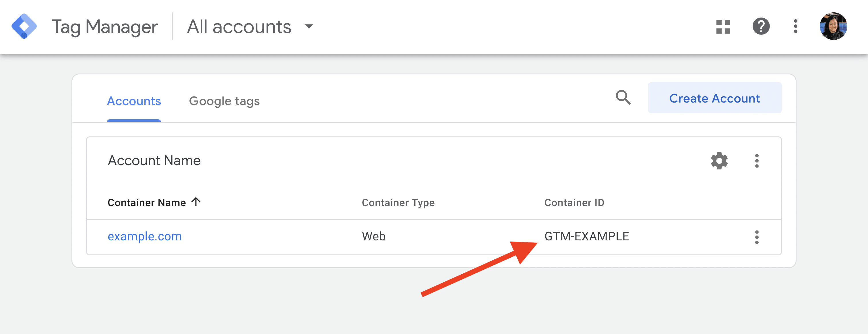Click the GTM-EXAMPLE container ID

point(587,236)
